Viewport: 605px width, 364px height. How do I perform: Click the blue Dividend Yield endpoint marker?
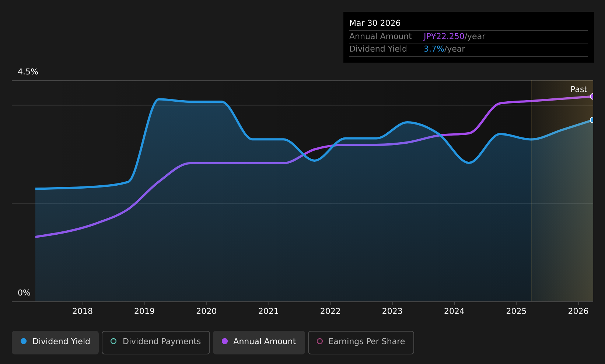coord(592,120)
